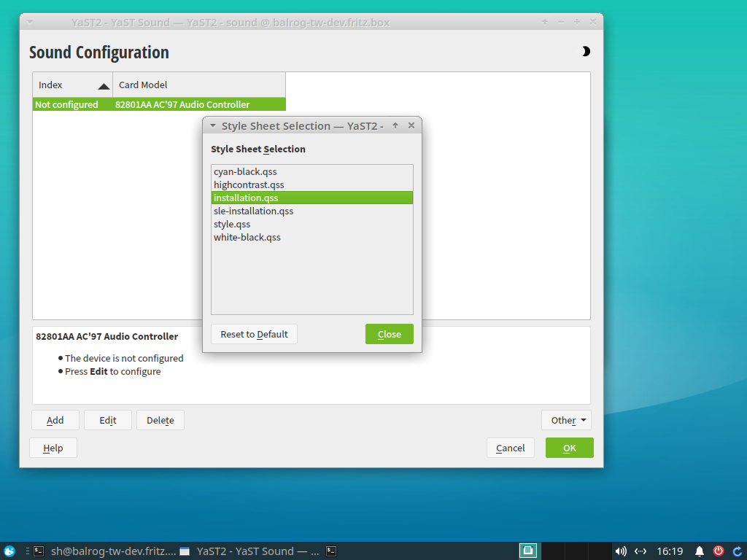Screen dimensions: 747x560
Task: Open the Style Sheet Selection window menu arrow
Action: point(213,125)
